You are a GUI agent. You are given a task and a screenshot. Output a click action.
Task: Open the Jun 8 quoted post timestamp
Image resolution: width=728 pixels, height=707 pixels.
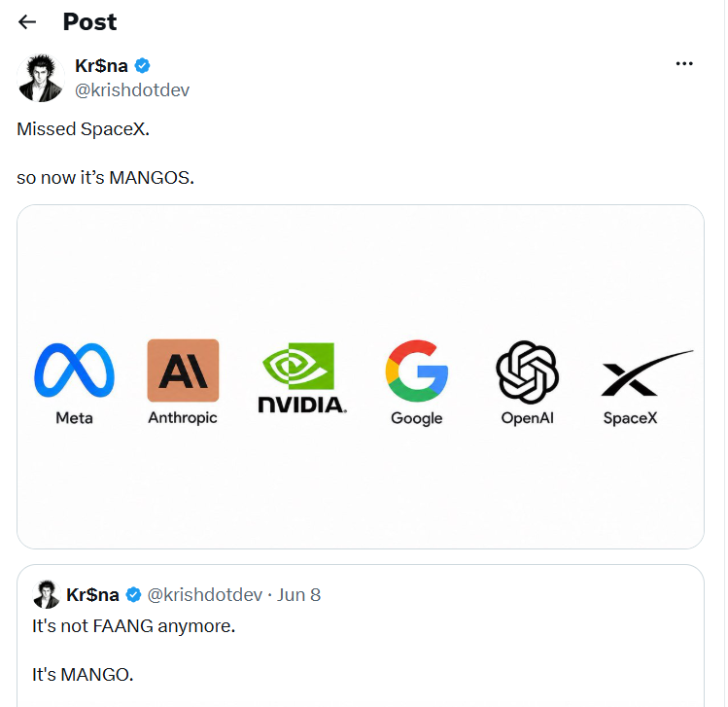pyautogui.click(x=298, y=595)
